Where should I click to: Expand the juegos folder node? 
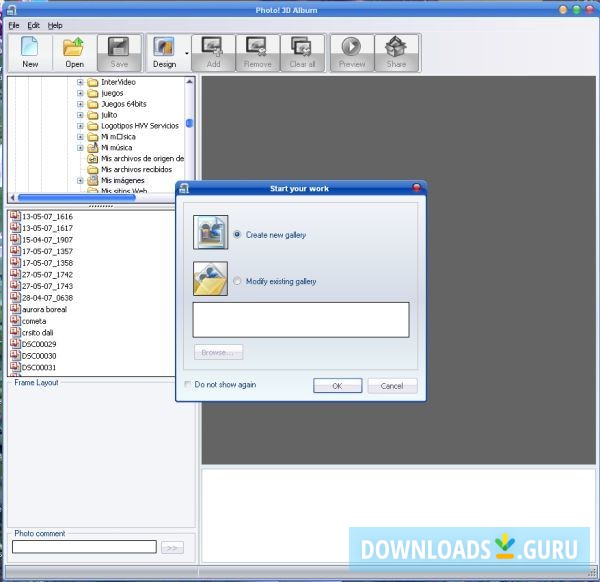pyautogui.click(x=80, y=93)
